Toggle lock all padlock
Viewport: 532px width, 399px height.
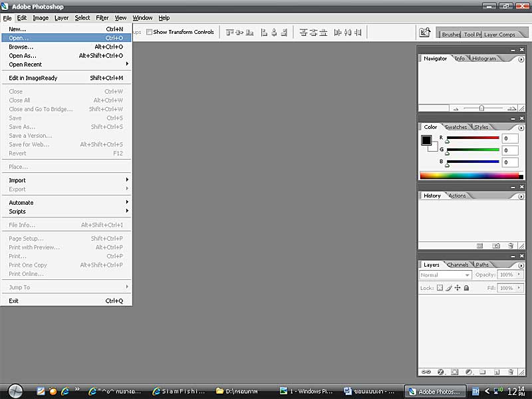[467, 288]
